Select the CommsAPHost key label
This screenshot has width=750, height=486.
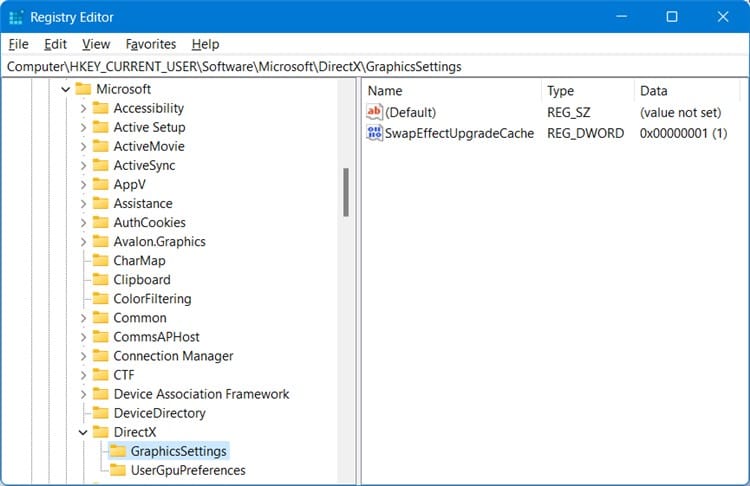coord(156,337)
